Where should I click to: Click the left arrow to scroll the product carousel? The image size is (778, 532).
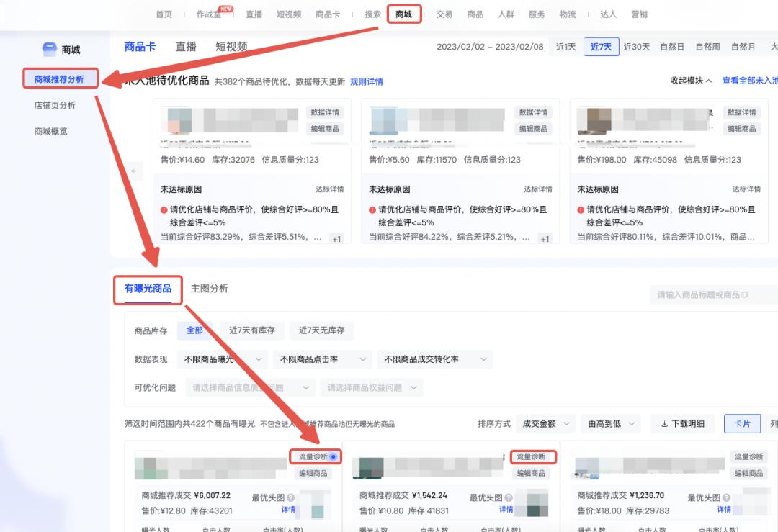[134, 171]
